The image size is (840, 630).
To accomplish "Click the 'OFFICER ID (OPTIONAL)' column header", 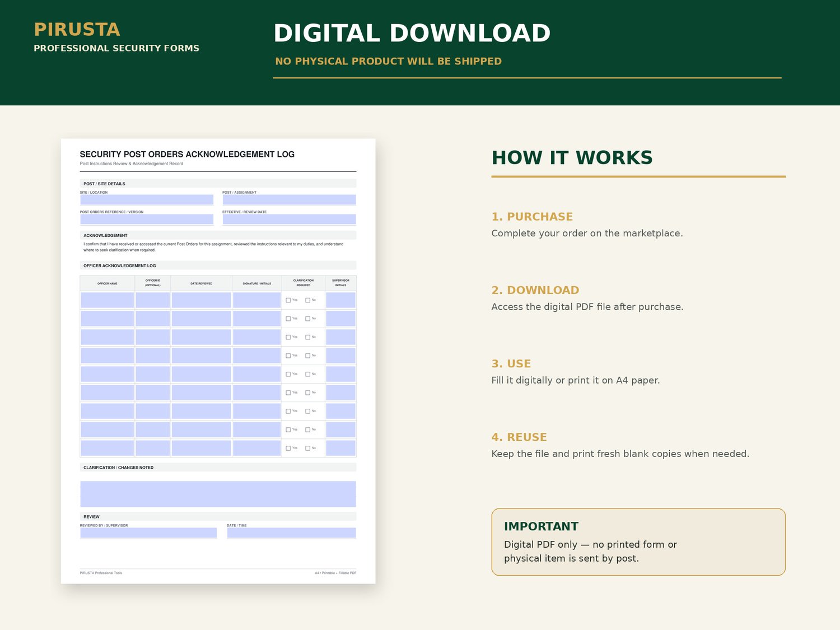I will (153, 283).
